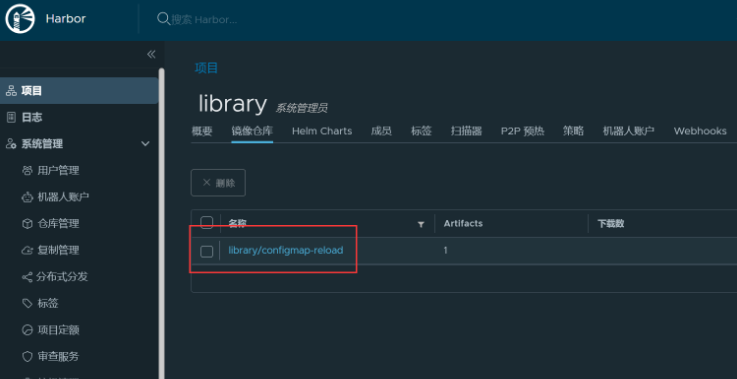Viewport: 737px width, 379px height.
Task: Switch to the 概要 tab
Action: click(202, 131)
